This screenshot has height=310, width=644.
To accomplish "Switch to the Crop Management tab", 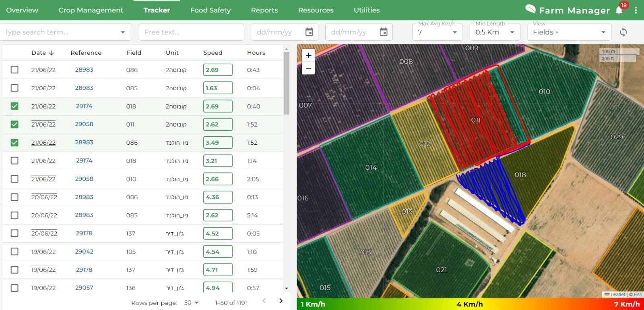I will pos(91,10).
